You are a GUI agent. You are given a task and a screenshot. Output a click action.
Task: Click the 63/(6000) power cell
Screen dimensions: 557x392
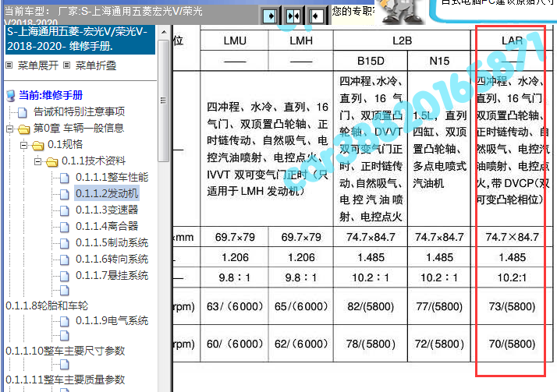(235, 306)
